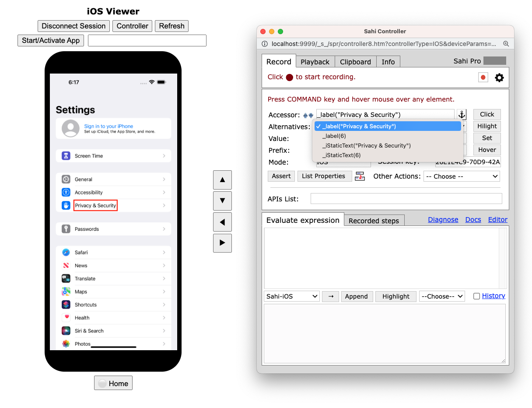Click the up arrow navigation button
This screenshot has width=532, height=408.
click(x=222, y=180)
